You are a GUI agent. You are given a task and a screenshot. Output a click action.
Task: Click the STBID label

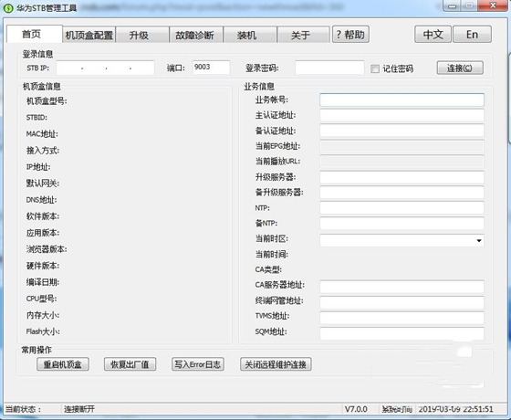pos(36,118)
